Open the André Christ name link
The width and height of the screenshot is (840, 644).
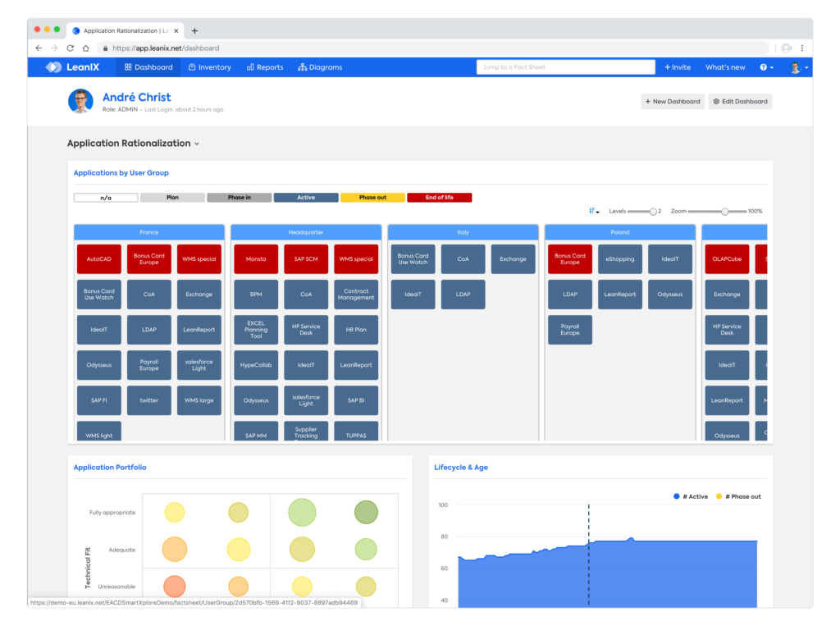tap(137, 97)
